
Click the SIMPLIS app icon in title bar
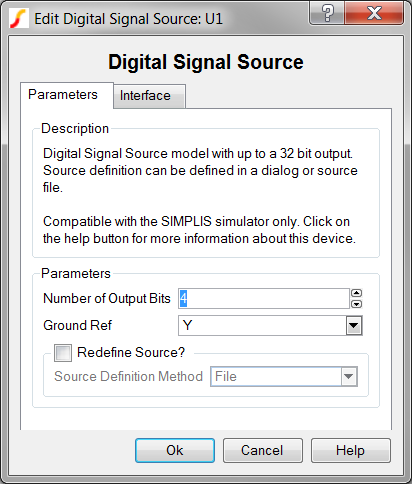18,19
